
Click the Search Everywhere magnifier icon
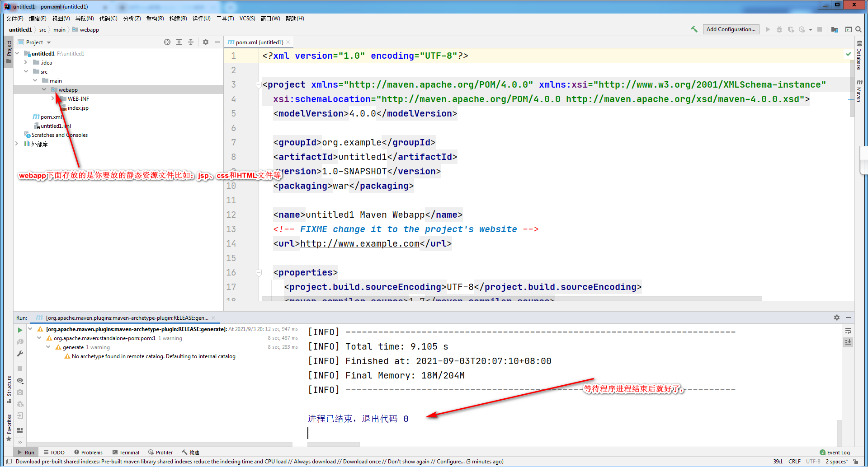click(x=859, y=29)
